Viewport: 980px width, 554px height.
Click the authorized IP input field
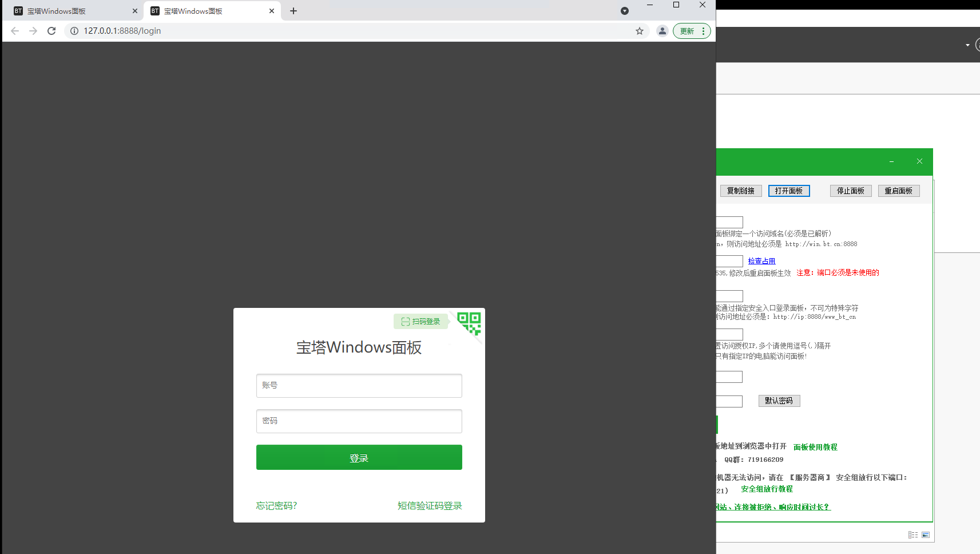(729, 334)
